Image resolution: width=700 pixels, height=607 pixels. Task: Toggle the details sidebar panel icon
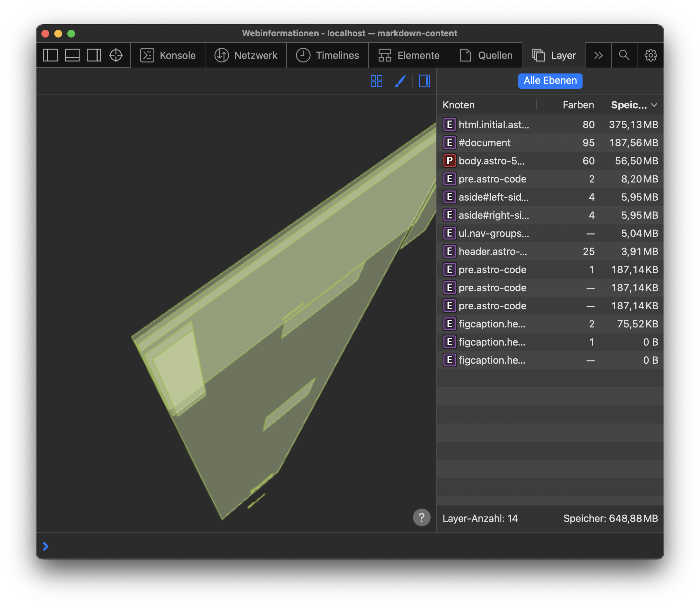pos(424,81)
